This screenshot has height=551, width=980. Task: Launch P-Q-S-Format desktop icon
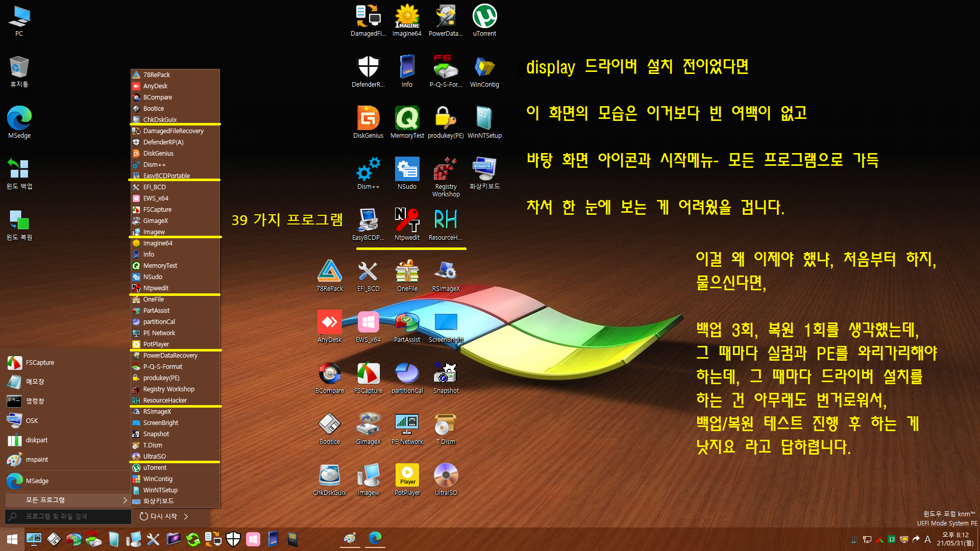pos(446,71)
